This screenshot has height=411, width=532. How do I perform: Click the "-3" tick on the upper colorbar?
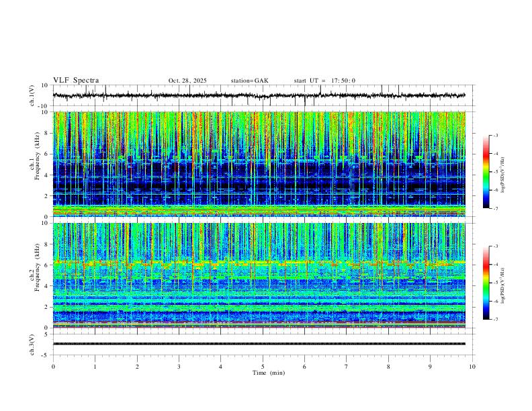click(496, 135)
